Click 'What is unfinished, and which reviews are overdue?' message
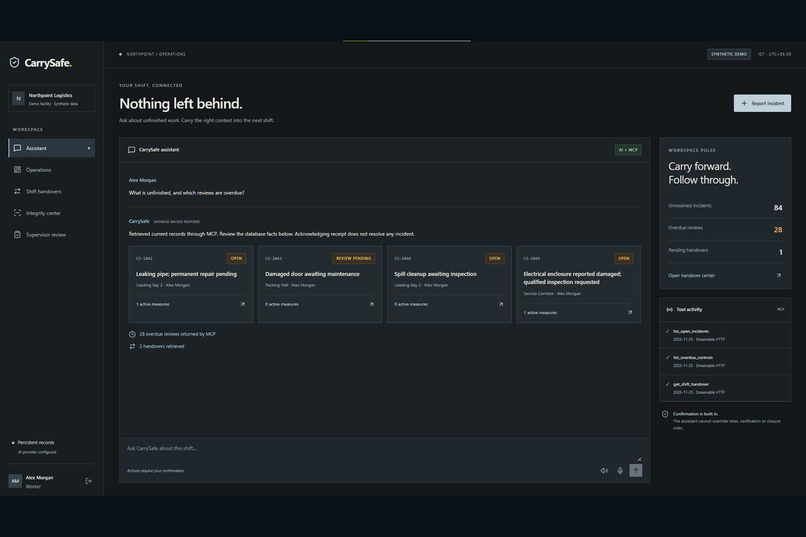This screenshot has height=537, width=806. click(x=187, y=193)
